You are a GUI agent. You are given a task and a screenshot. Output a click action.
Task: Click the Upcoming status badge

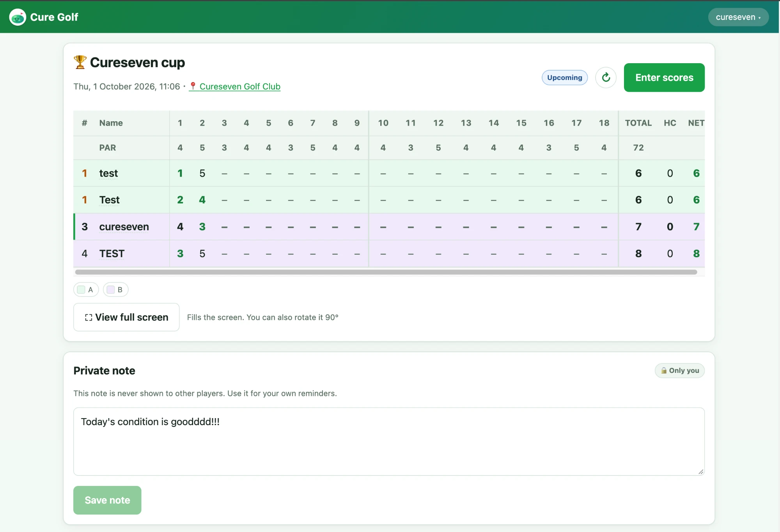[565, 78]
